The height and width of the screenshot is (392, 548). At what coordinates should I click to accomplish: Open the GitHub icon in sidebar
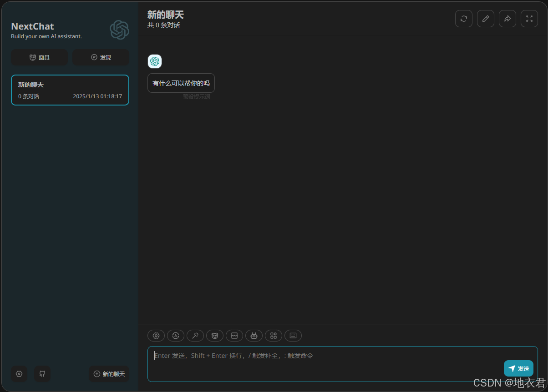[42, 374]
